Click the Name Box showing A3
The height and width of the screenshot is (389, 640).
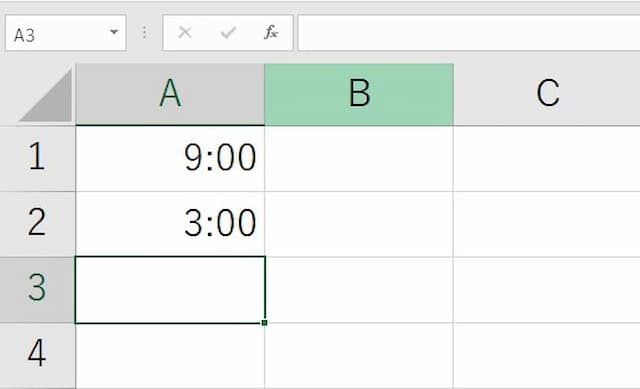pyautogui.click(x=66, y=33)
